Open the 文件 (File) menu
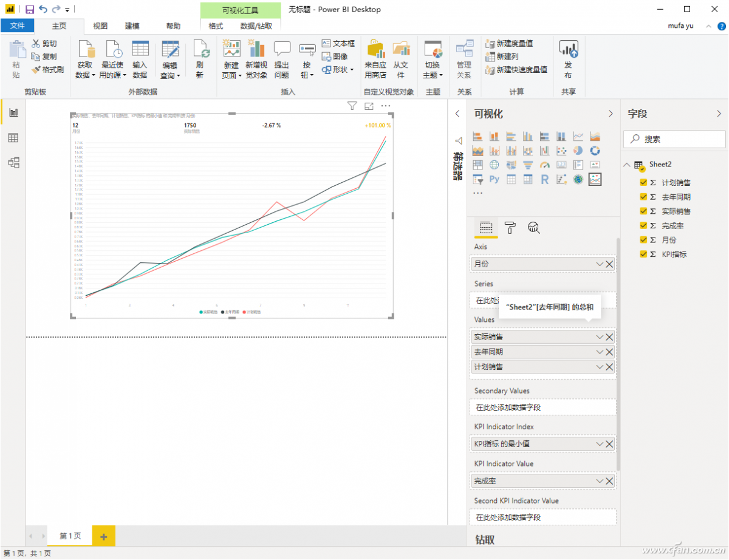Viewport: 729px width, 560px height. coord(17,26)
